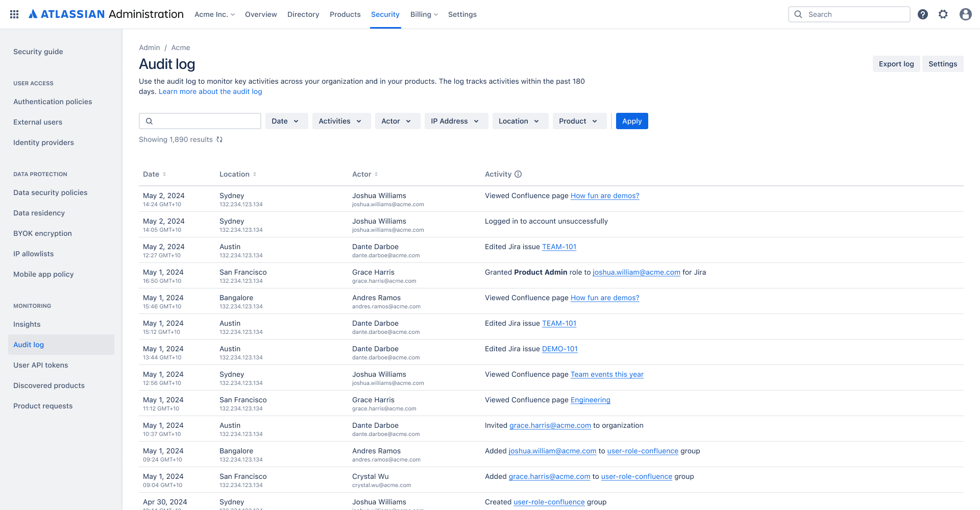Screen dimensions: 980x510
Task: Open the Acme Inc. organization dropdown
Action: point(214,14)
